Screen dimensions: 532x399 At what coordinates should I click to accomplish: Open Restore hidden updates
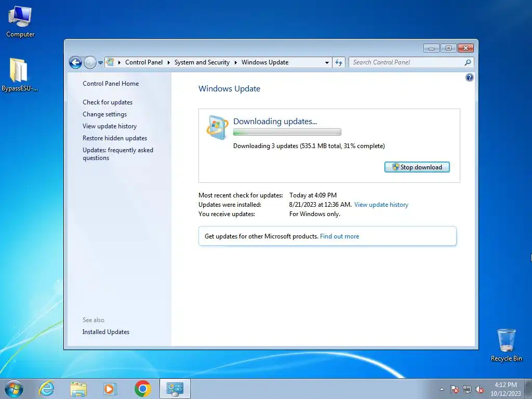pos(115,138)
